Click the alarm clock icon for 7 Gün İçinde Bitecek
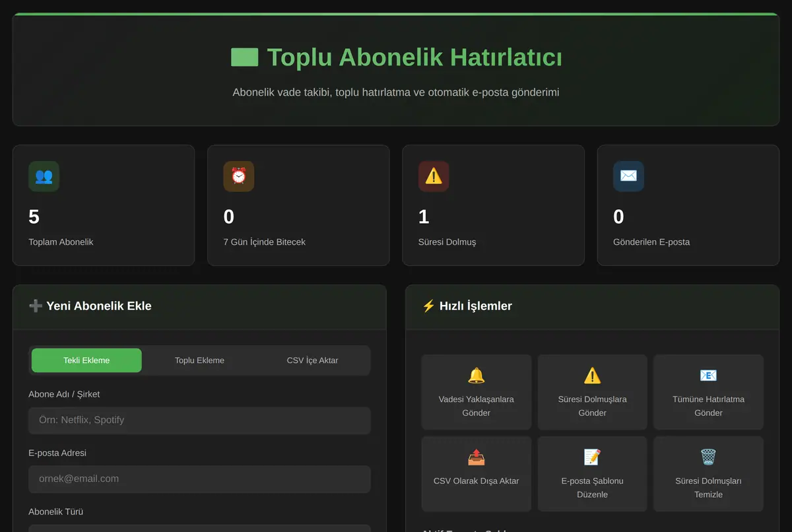Viewport: 792px width, 532px height. [238, 176]
